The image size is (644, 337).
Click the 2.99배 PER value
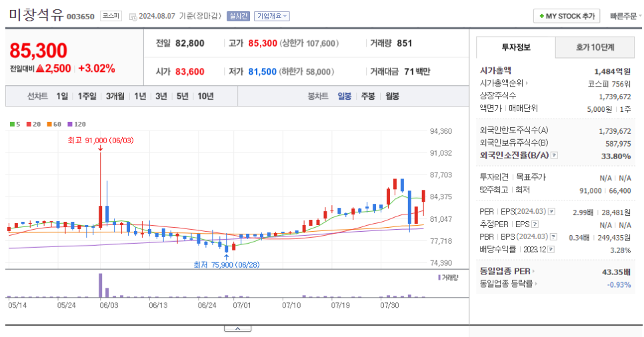coord(583,212)
